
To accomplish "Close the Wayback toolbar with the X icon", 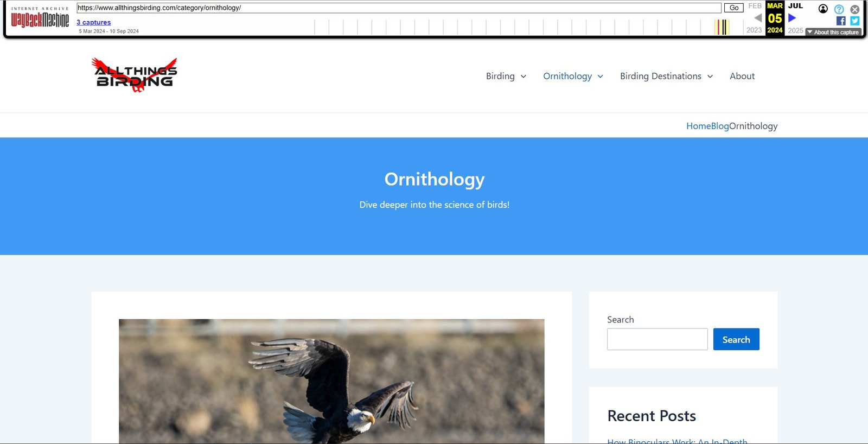I will click(x=854, y=9).
